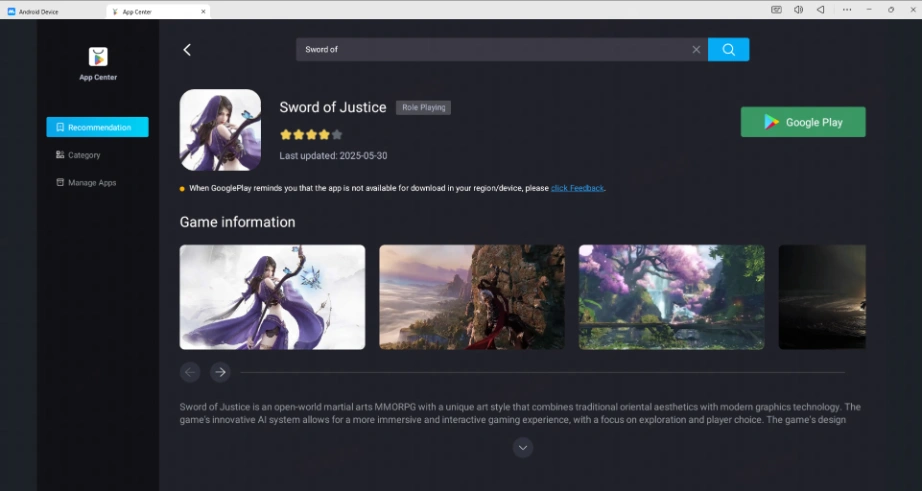This screenshot has width=922, height=491.
Task: Install via Google Play button
Action: (803, 122)
